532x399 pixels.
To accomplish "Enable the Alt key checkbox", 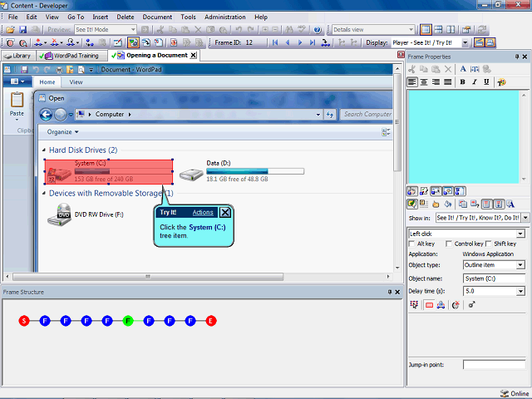I will (412, 244).
